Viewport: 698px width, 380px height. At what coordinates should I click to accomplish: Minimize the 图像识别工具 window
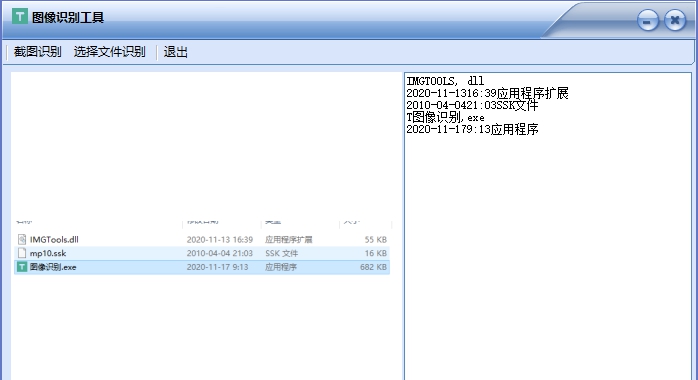[648, 20]
